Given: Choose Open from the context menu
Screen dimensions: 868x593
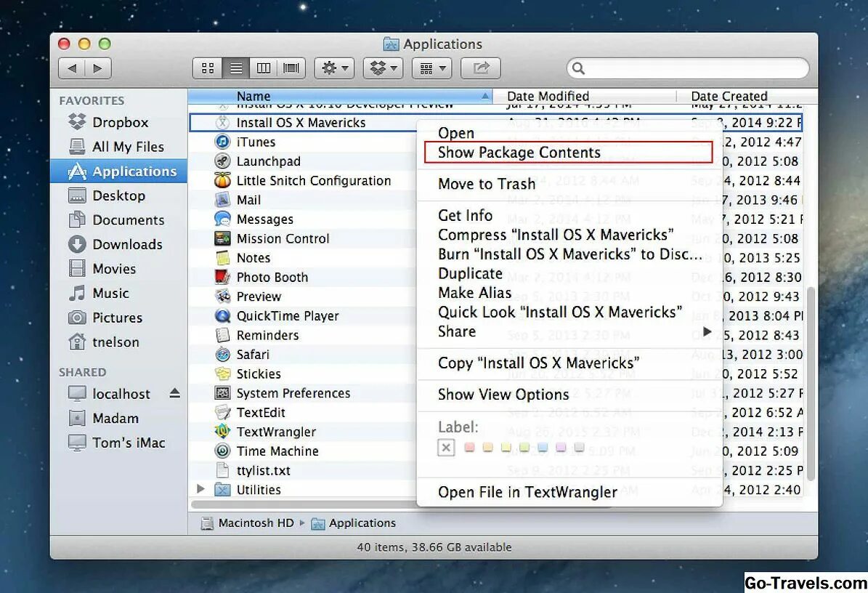Looking at the screenshot, I should [569, 133].
